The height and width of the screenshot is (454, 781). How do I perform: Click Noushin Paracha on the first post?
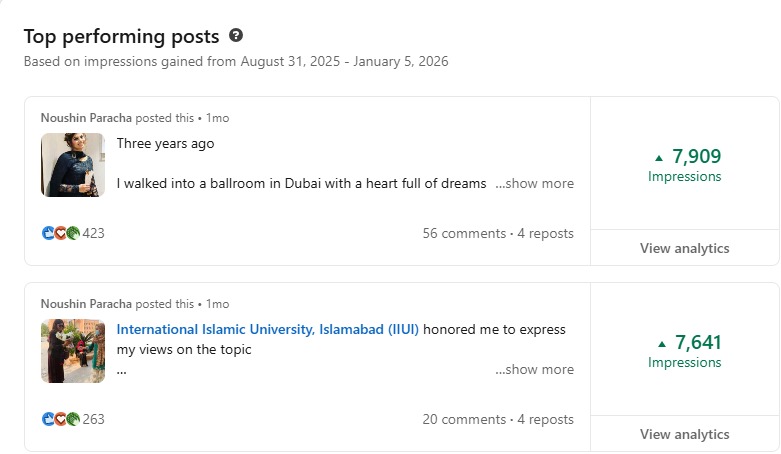click(86, 117)
